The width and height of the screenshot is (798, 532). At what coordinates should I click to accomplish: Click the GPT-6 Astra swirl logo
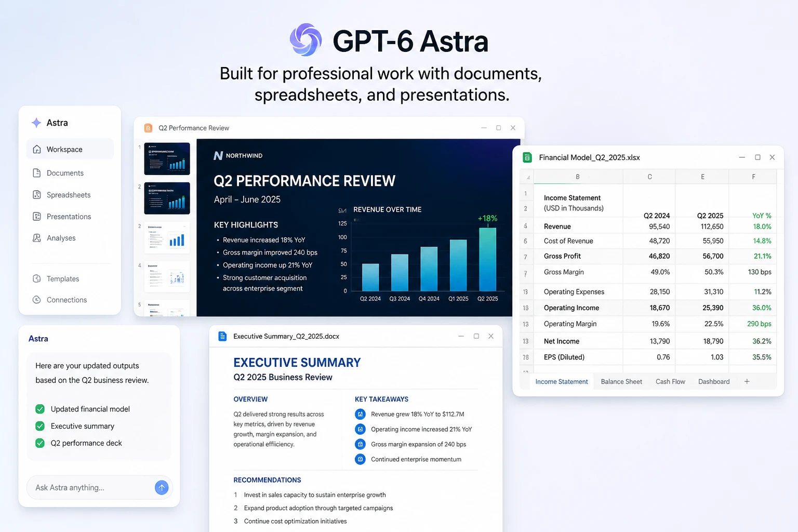pos(305,40)
